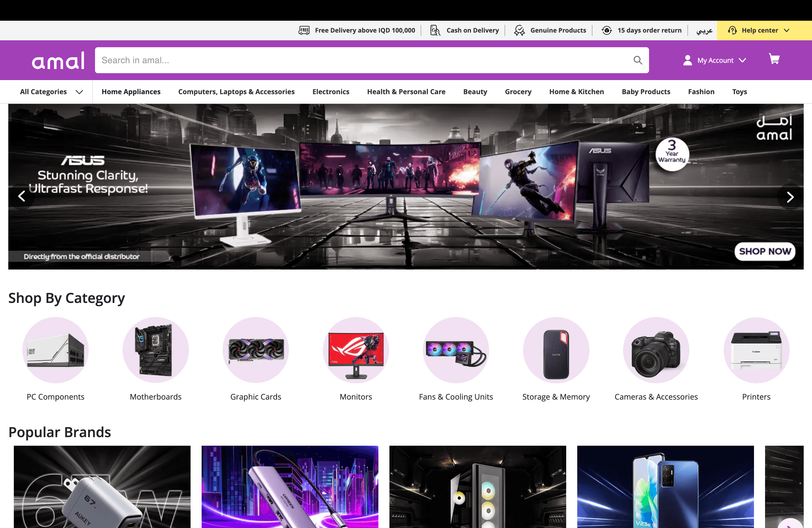Show next banner slide
Screen dimensions: 812x528
pos(790,197)
